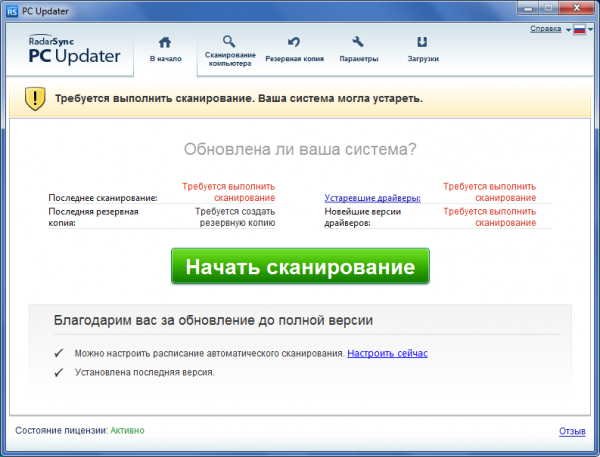
Task: Open the Параметры tab label
Action: (359, 59)
